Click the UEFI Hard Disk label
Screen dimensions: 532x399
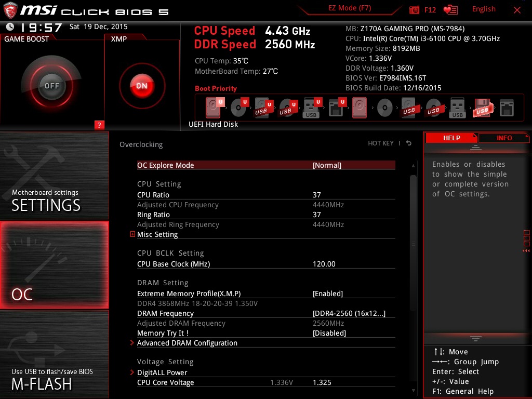tap(213, 124)
